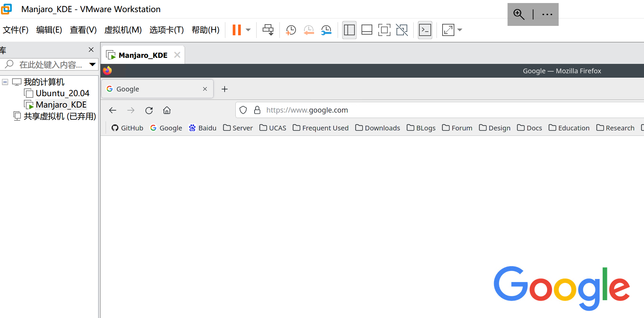Open the Baidu bookmark
644x318 pixels.
click(x=203, y=128)
